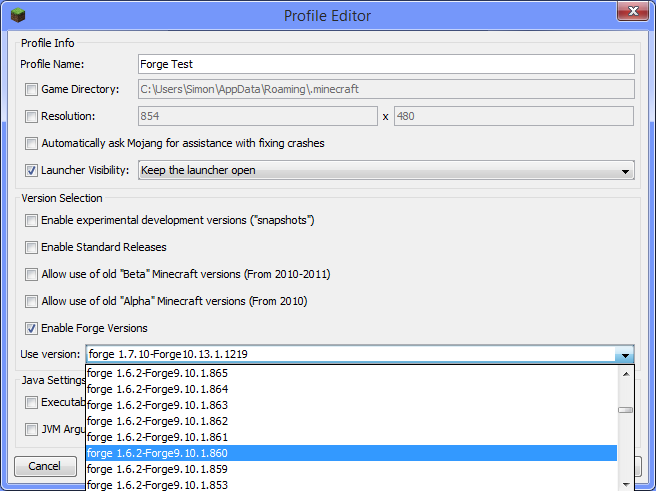Click the resolution width field 854

(258, 116)
